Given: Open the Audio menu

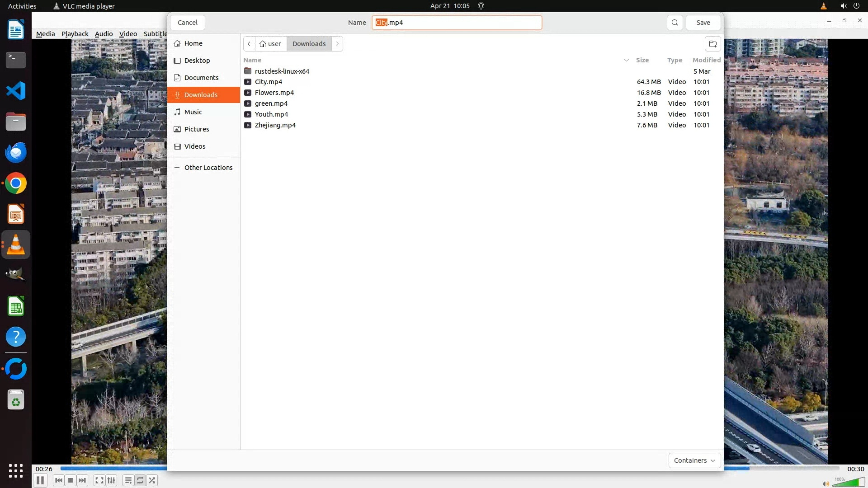Looking at the screenshot, I should (104, 34).
